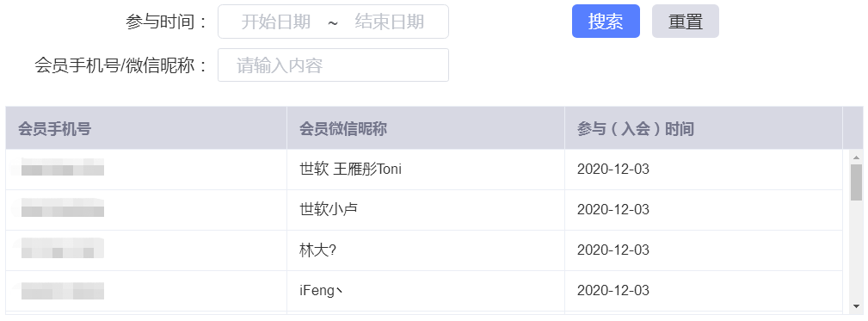Focus the 请输入内容 member search input
Image resolution: width=868 pixels, height=321 pixels.
tap(333, 65)
